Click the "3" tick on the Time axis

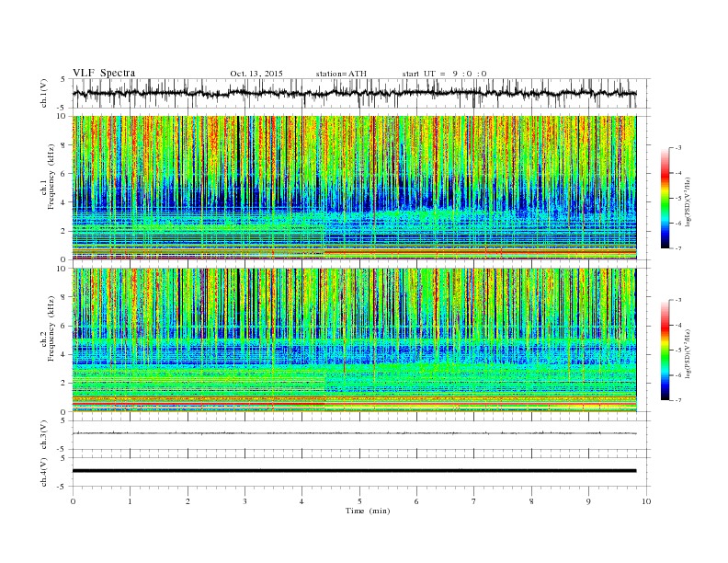click(x=245, y=501)
